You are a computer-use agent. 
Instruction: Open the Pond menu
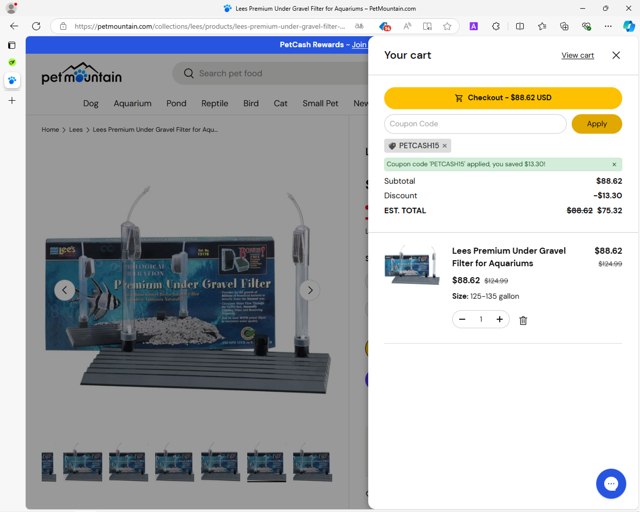[176, 103]
